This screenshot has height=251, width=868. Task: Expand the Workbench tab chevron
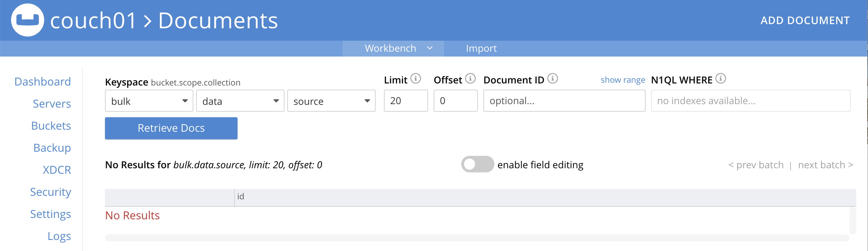(430, 48)
